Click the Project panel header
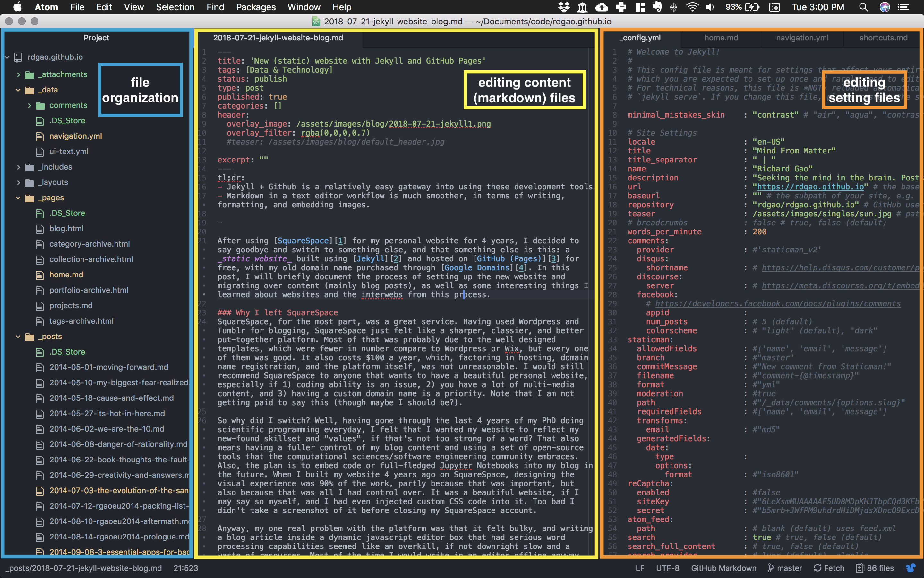 coord(96,38)
